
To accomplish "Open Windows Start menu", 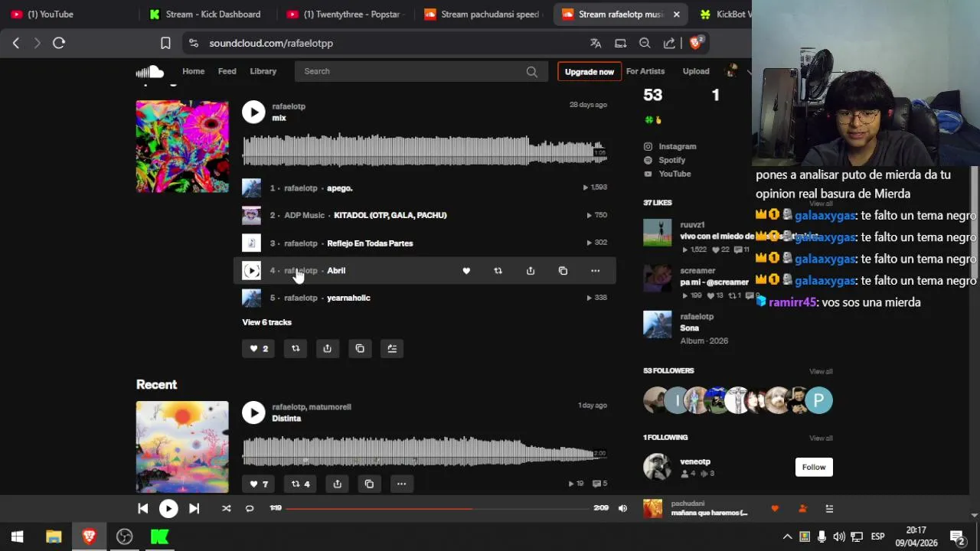I will pos(17,536).
